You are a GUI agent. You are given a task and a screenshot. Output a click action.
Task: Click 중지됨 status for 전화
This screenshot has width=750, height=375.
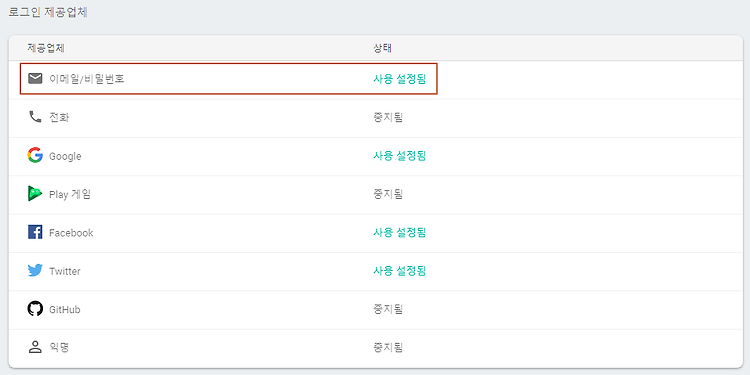tap(388, 117)
